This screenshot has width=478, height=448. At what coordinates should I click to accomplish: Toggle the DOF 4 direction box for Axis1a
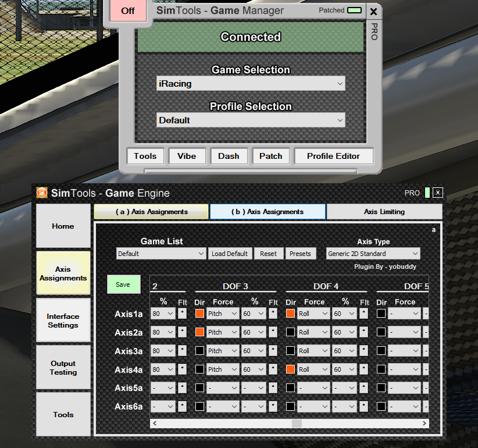(291, 314)
